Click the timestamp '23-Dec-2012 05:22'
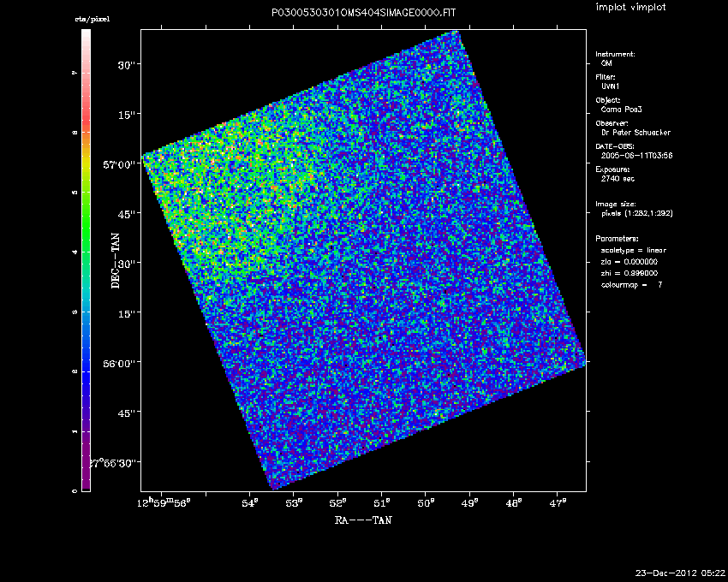This screenshot has width=728, height=582. point(680,573)
